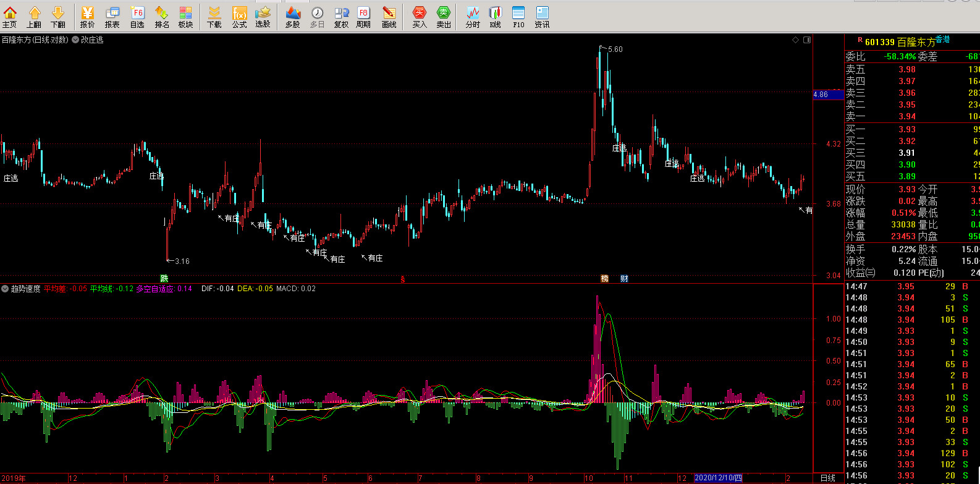Click the 改庄逃 indicator name
Image resolution: width=980 pixels, height=484 pixels.
coord(92,40)
